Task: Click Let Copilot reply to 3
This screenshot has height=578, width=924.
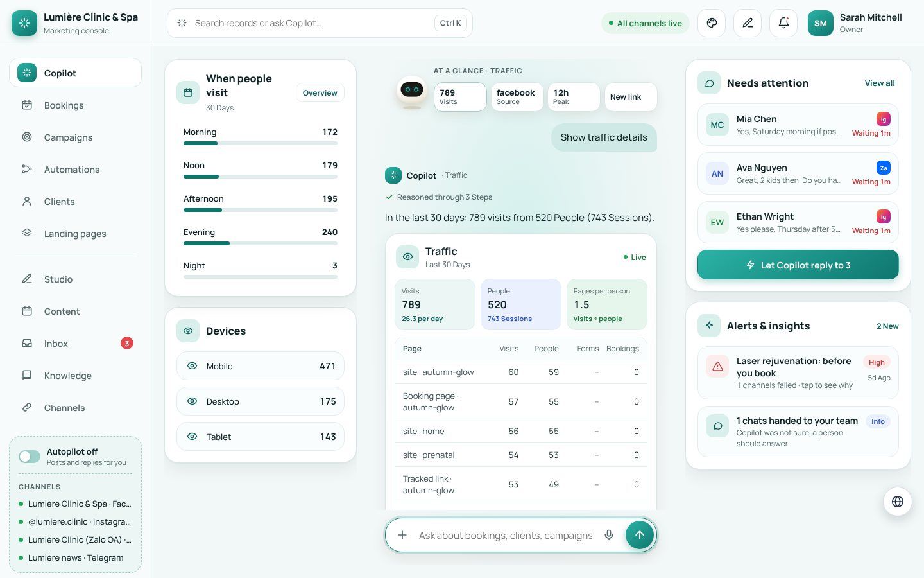Action: pyautogui.click(x=798, y=265)
